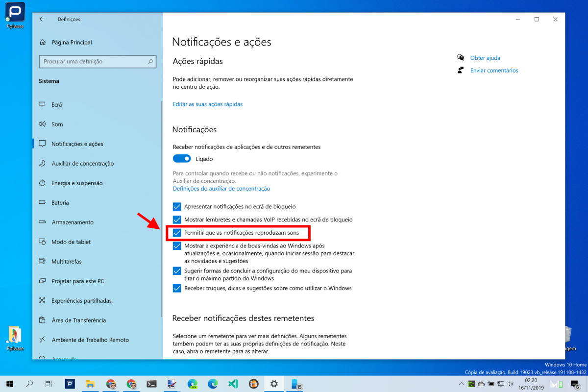Screen dimensions: 588x392
Task: Expand hidden icons in the system tray
Action: (461, 384)
